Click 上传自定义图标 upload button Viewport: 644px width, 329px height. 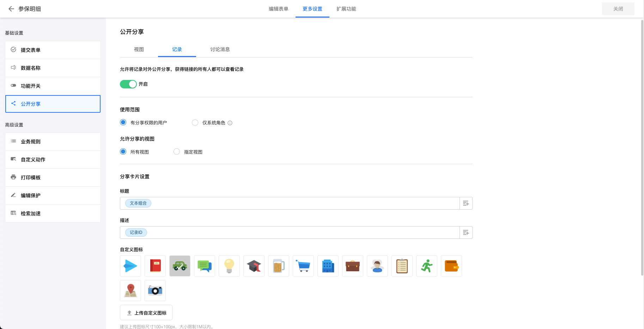pos(146,313)
